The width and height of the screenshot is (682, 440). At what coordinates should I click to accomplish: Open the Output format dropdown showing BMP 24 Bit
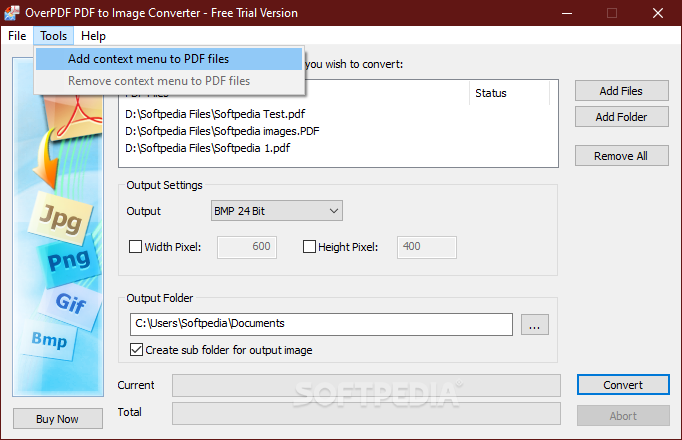click(277, 211)
